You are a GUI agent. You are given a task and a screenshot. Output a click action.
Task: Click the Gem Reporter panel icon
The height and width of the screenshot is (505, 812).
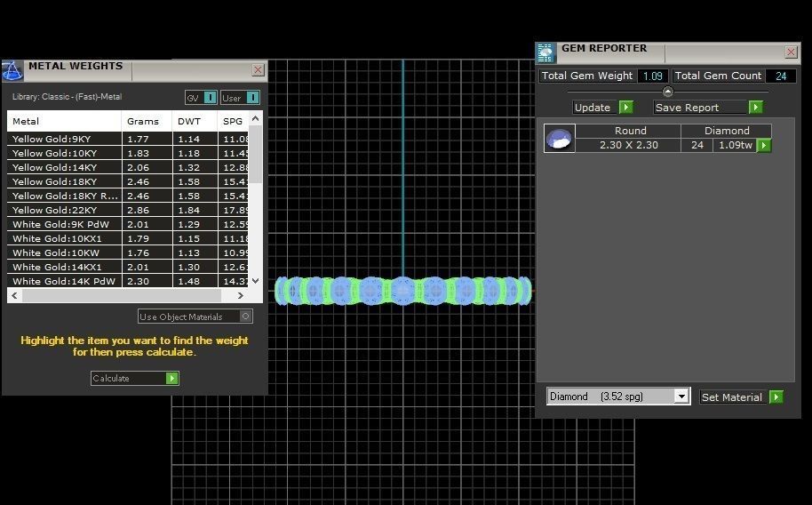click(545, 52)
